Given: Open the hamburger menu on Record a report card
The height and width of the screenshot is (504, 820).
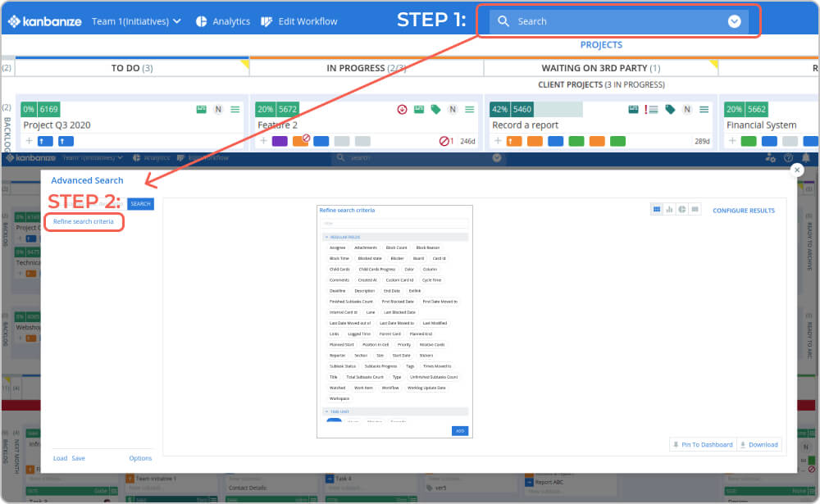Looking at the screenshot, I should pos(704,109).
